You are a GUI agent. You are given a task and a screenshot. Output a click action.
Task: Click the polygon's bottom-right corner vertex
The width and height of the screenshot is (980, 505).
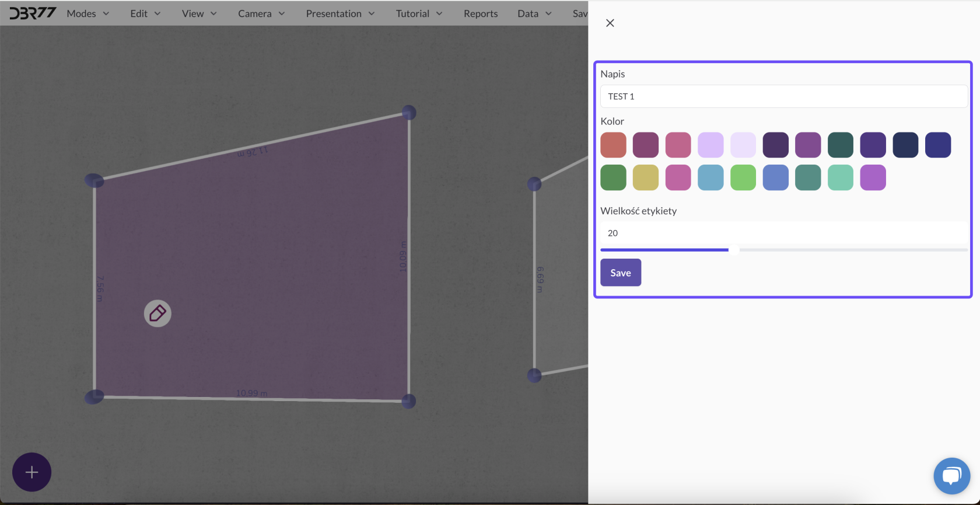[409, 401]
